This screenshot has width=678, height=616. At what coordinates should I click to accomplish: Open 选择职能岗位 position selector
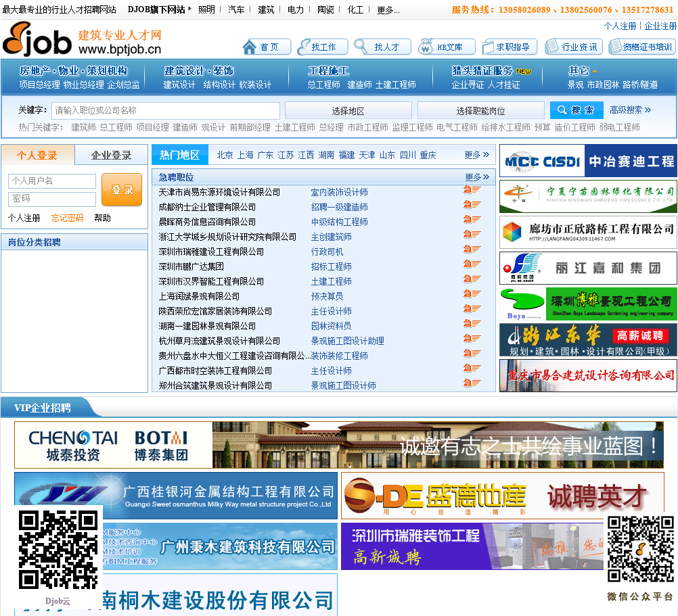coord(481,111)
